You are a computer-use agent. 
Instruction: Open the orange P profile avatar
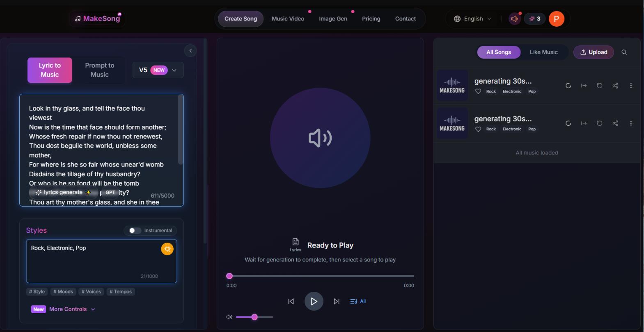click(556, 19)
